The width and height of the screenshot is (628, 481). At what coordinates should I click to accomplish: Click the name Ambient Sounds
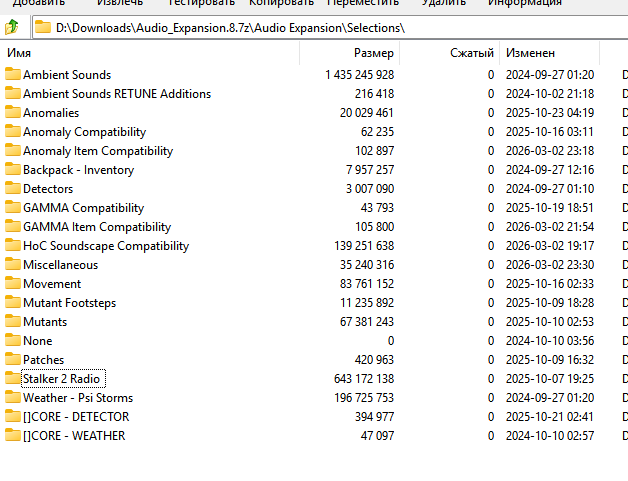[x=67, y=75]
